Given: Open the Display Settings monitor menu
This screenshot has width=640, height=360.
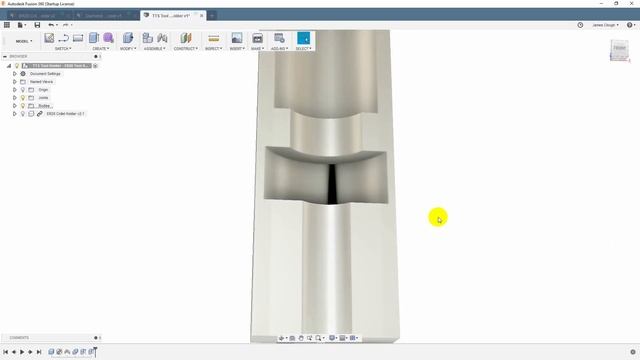Looking at the screenshot, I should 333,338.
